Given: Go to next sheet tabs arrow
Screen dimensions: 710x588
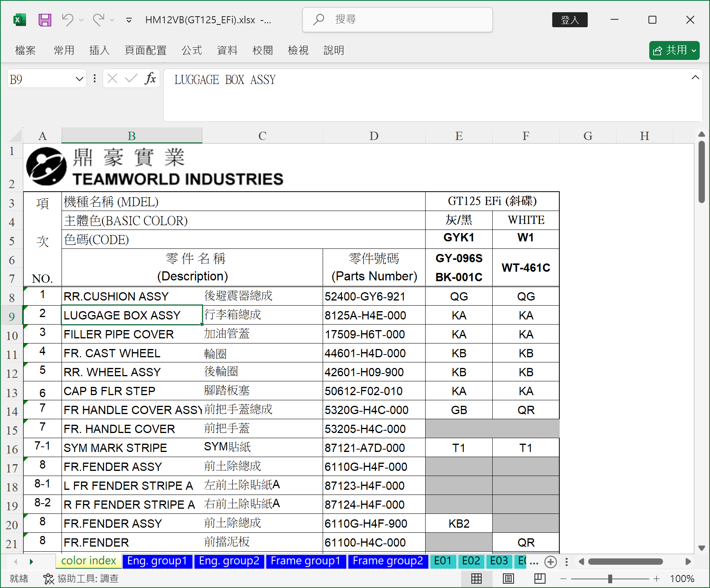Looking at the screenshot, I should click(31, 562).
